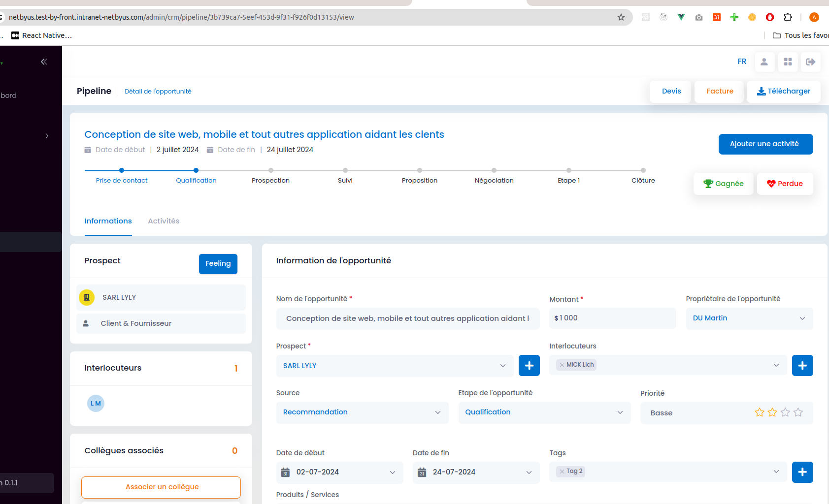This screenshot has height=504, width=829.
Task: Open the Etape de l'opportunité dropdown
Action: (544, 412)
